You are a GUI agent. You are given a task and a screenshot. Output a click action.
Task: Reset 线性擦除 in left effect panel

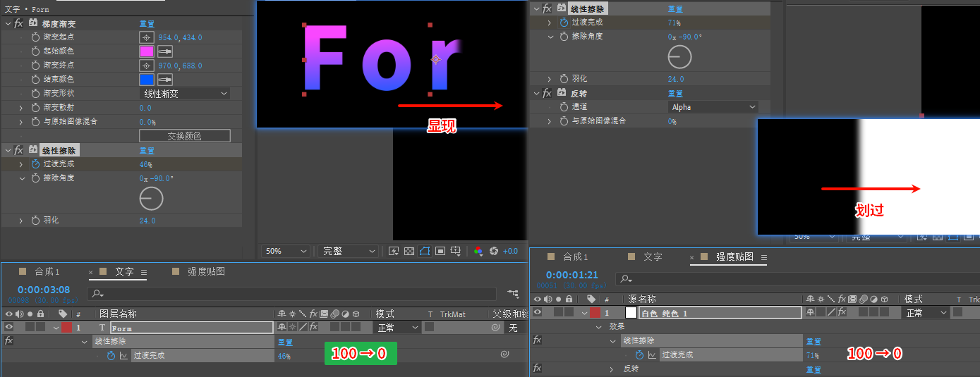pos(147,150)
